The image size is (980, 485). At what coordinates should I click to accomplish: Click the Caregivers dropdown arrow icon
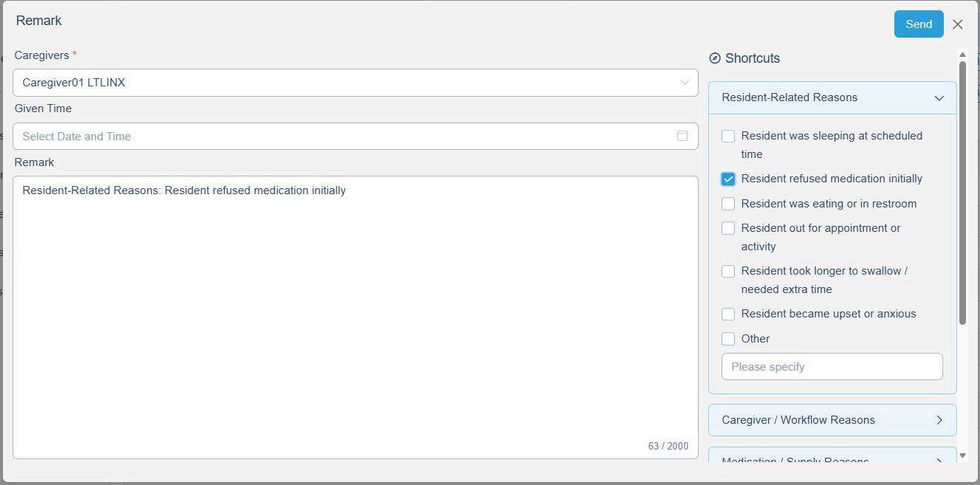(x=684, y=83)
